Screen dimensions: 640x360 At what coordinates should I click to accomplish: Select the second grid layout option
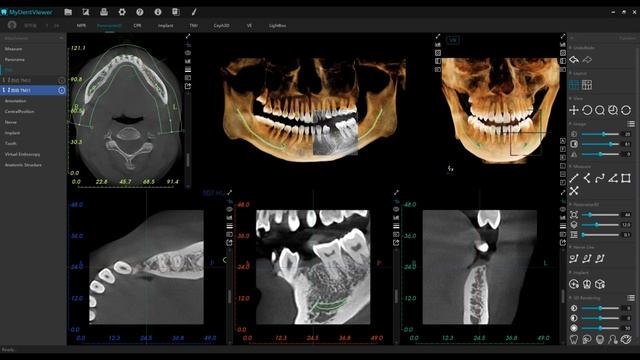coord(587,85)
